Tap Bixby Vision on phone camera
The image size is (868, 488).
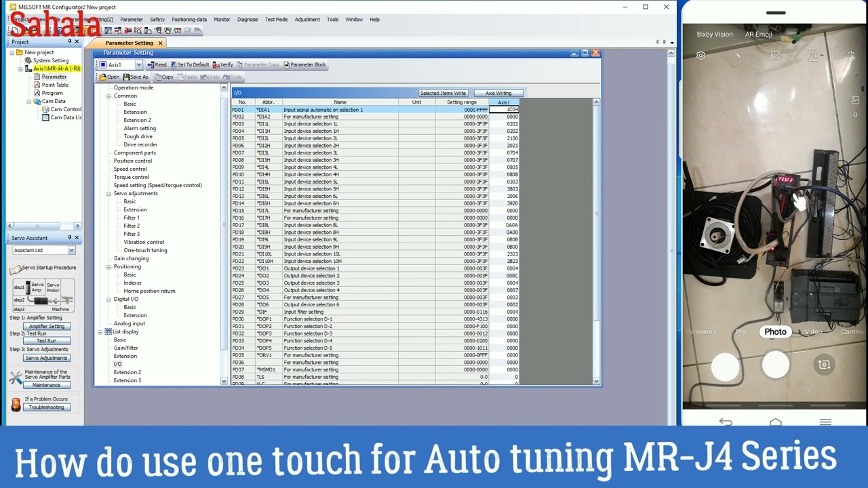pyautogui.click(x=715, y=35)
